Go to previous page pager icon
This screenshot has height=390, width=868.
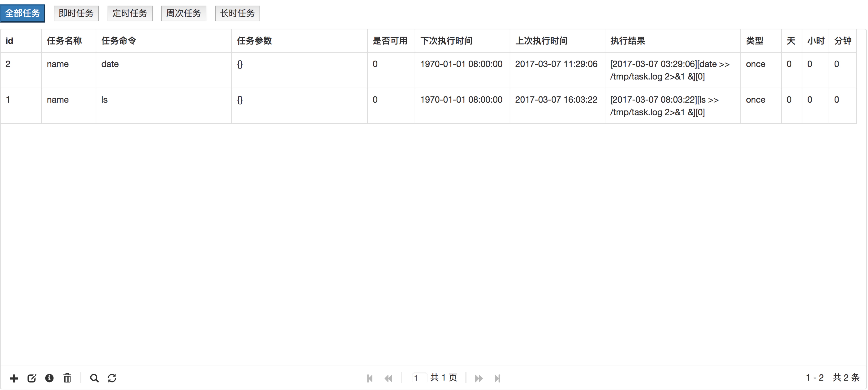click(389, 379)
